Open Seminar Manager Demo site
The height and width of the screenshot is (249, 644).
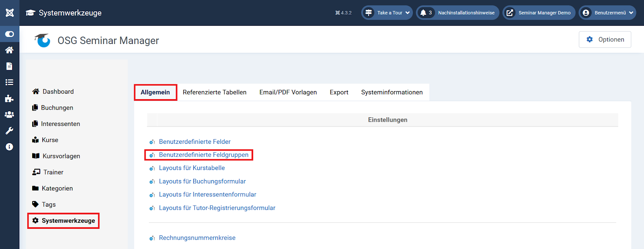544,13
